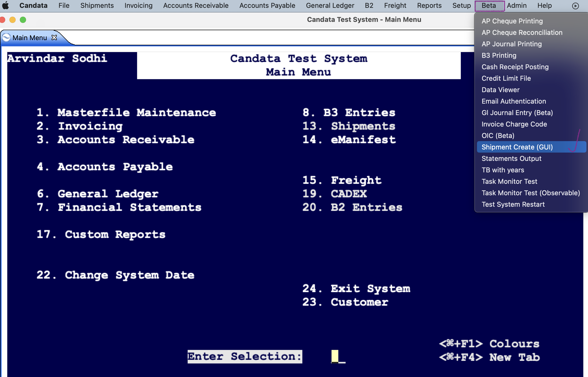Open the General Ledger menu

point(330,5)
